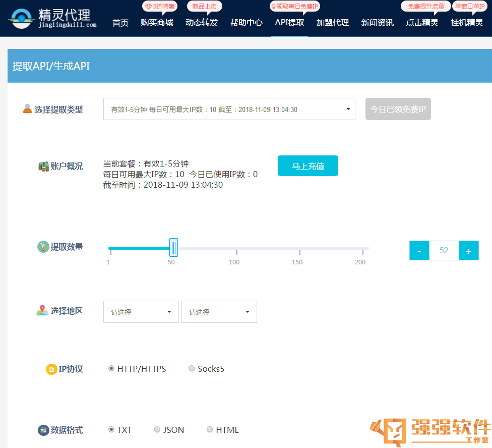This screenshot has height=448, width=492.
Task: Click the greyed 今日已领免费IP button
Action: (398, 109)
